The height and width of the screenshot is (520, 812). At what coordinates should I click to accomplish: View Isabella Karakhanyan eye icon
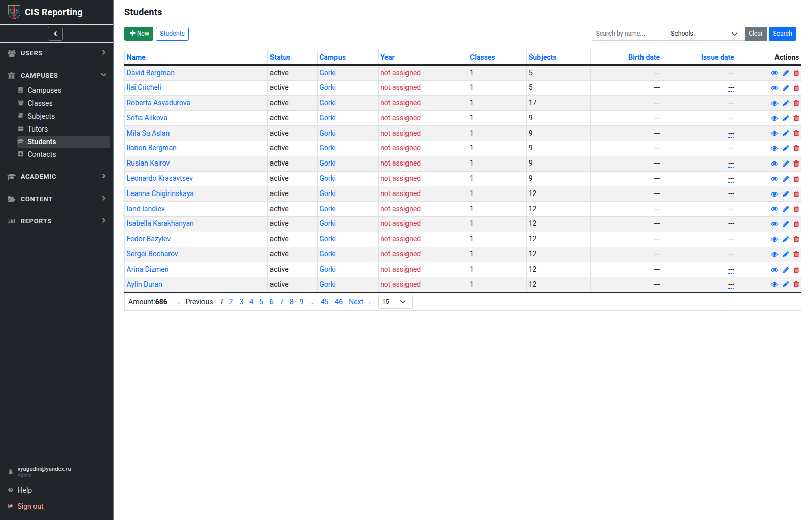tap(774, 224)
